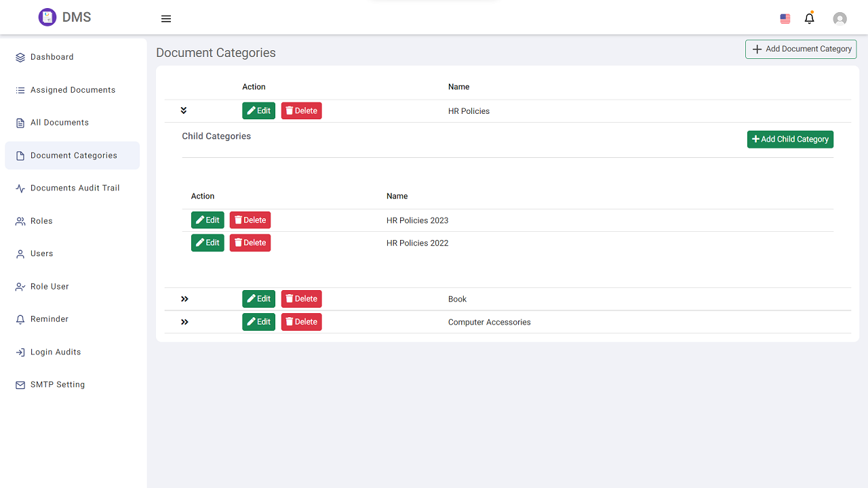Screen dimensions: 868x488
Task: Click the US flag language icon
Action: [785, 19]
